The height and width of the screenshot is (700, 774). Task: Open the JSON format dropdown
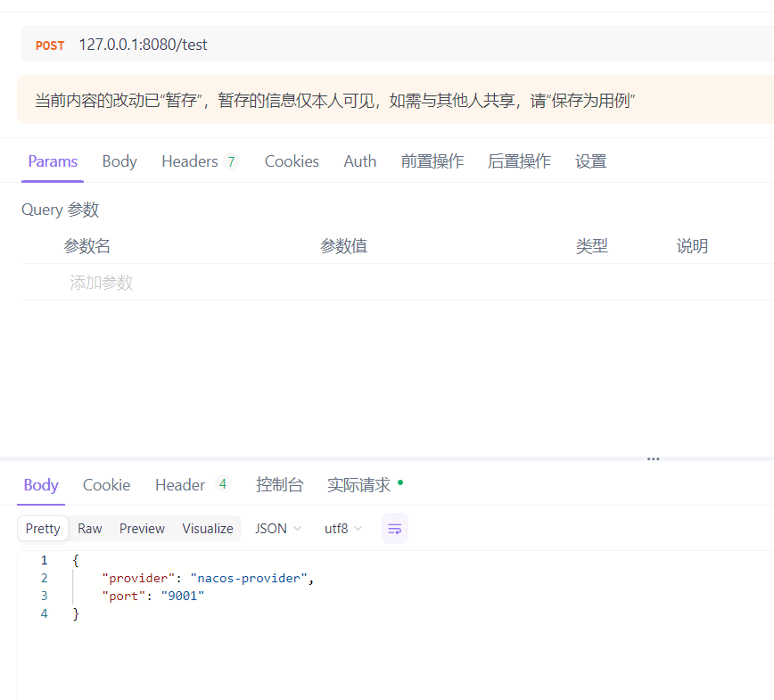click(278, 529)
